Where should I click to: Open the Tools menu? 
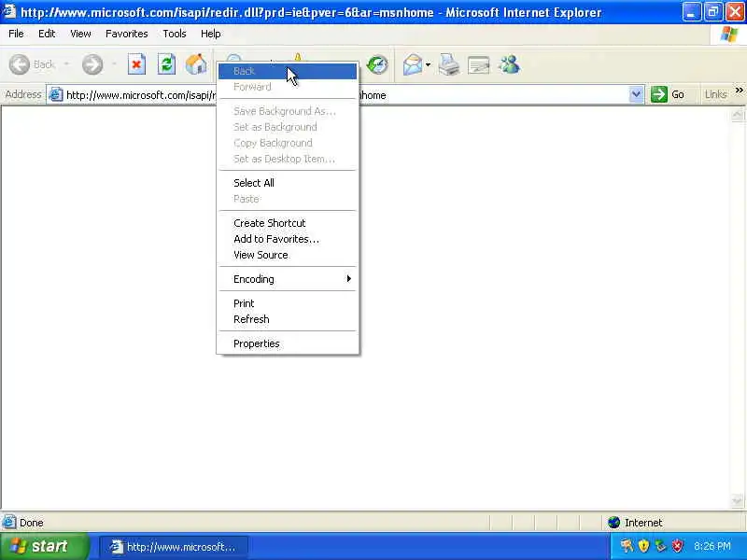[x=175, y=34]
